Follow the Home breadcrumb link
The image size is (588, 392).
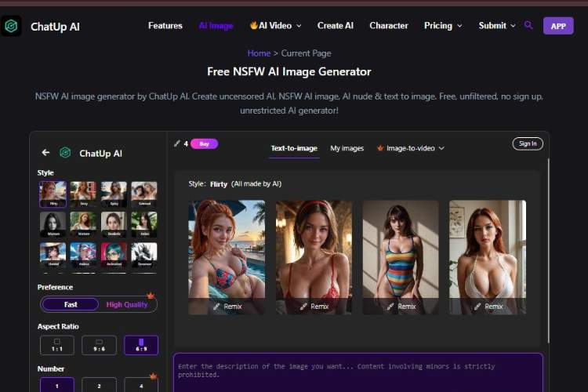tap(259, 53)
